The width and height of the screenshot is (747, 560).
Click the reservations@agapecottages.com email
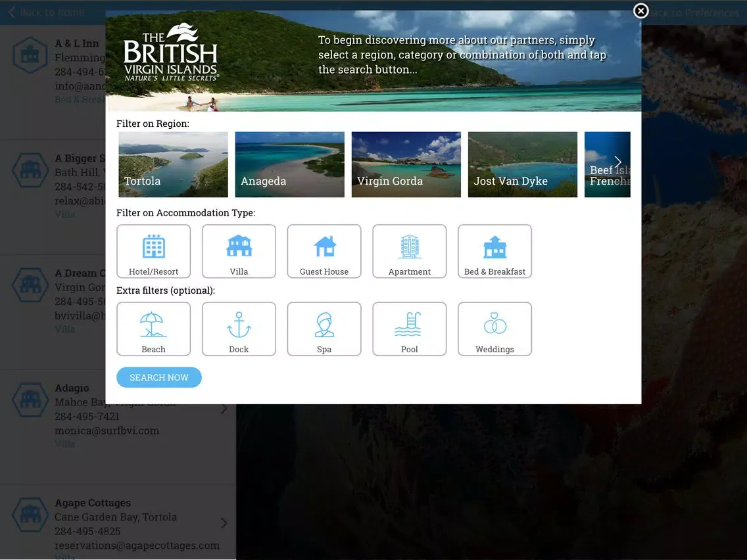pyautogui.click(x=137, y=546)
